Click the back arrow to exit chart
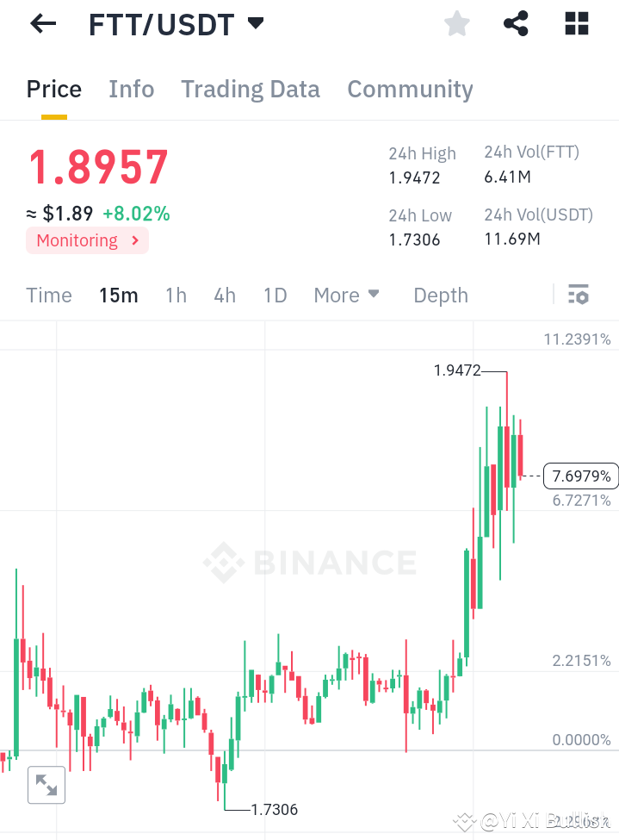The height and width of the screenshot is (840, 619). tap(41, 23)
